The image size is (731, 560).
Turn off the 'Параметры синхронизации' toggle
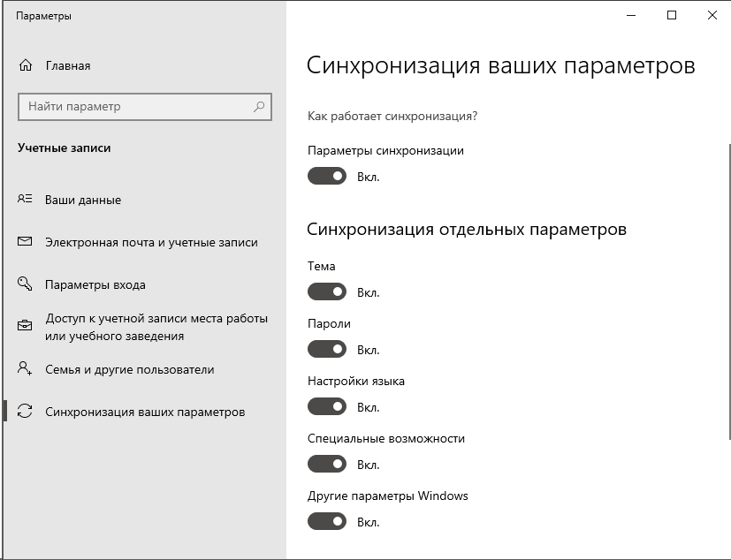(326, 177)
